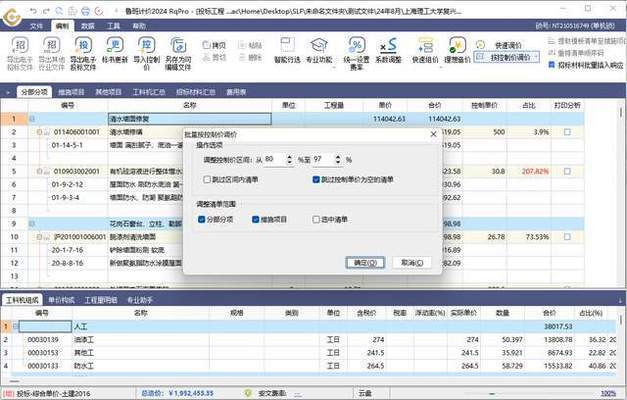This screenshot has height=400, width=627.
Task: Decrease the upper bound 97 with down arrow
Action: click(x=338, y=162)
